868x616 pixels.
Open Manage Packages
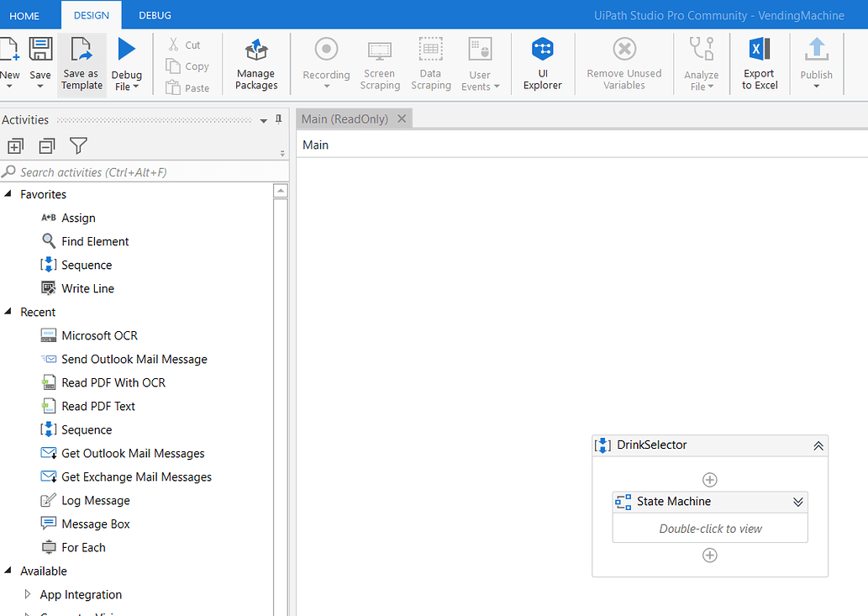tap(255, 63)
